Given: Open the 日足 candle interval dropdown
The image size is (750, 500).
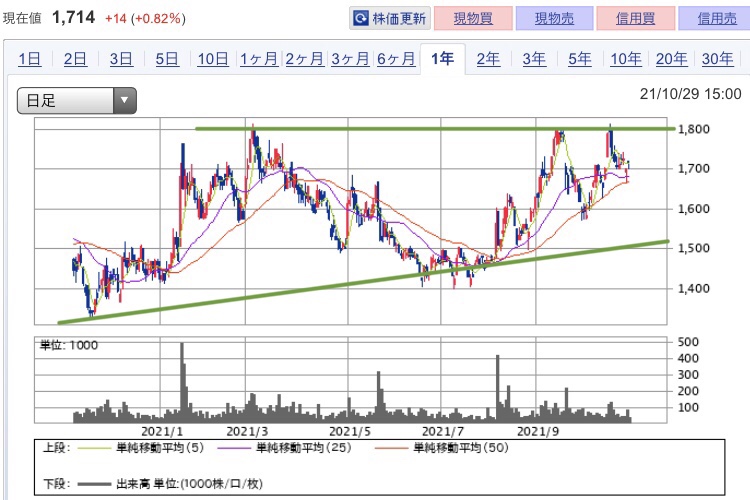Looking at the screenshot, I should (77, 100).
